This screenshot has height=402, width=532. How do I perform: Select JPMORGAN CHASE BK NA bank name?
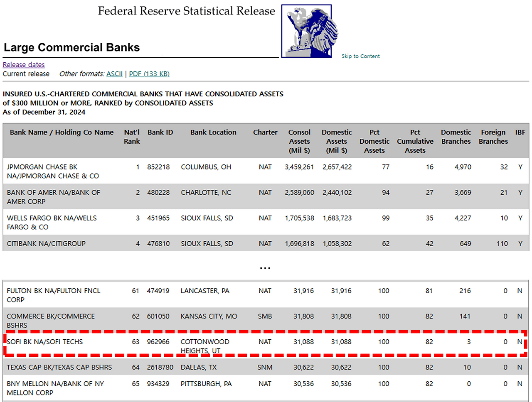(53, 171)
